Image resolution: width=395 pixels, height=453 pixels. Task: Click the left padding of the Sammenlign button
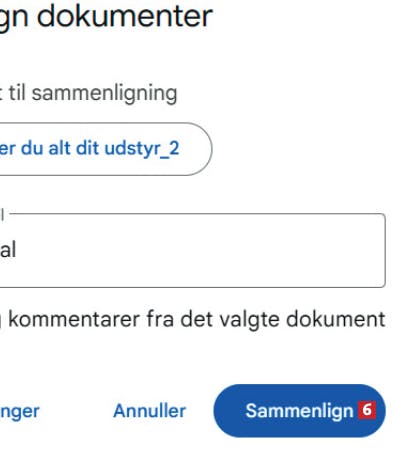229,411
